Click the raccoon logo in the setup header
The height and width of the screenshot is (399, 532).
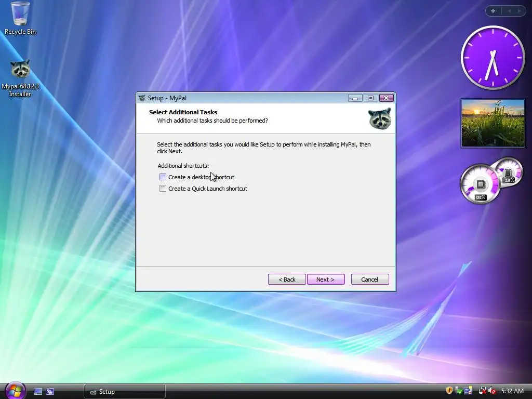click(x=380, y=118)
